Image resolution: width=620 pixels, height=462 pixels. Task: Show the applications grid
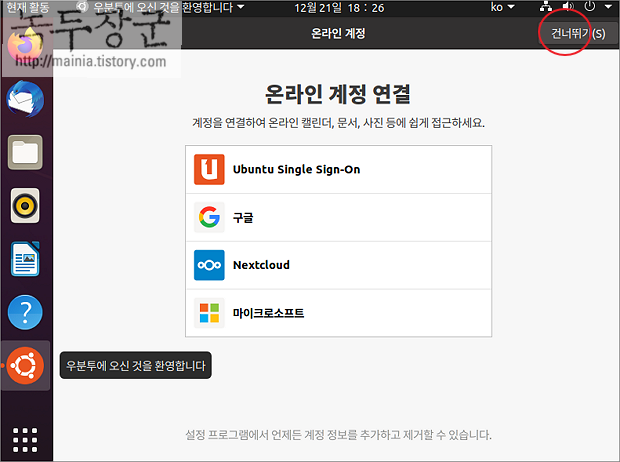click(x=25, y=439)
